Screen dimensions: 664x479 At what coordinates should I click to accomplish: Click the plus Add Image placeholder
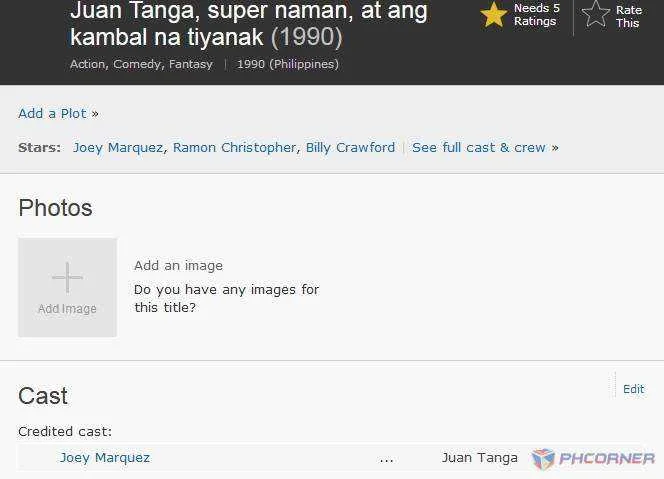point(67,287)
